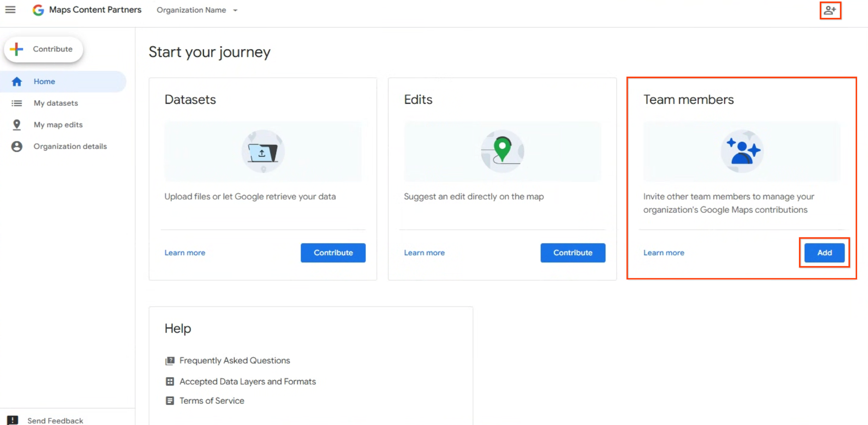The width and height of the screenshot is (868, 425).
Task: Click Send Feedback
Action: (x=55, y=421)
